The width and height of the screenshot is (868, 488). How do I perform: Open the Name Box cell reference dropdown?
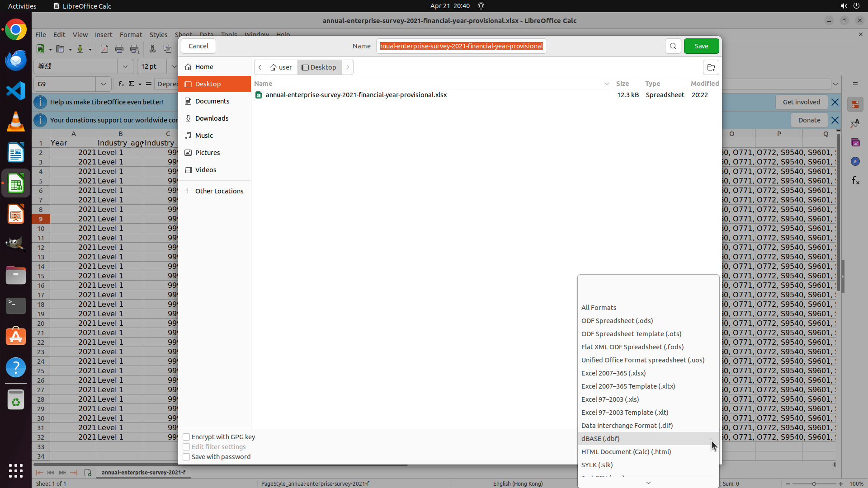tap(104, 84)
